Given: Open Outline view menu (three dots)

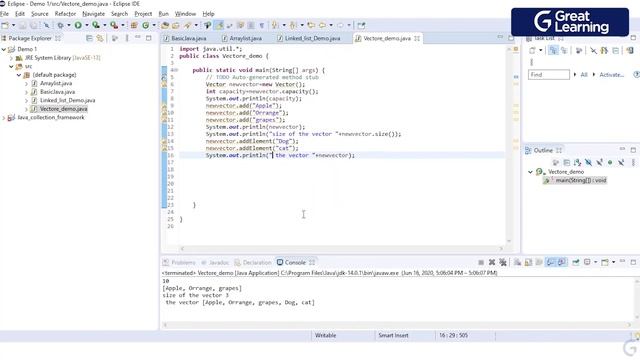Looking at the screenshot, I should pos(633,162).
